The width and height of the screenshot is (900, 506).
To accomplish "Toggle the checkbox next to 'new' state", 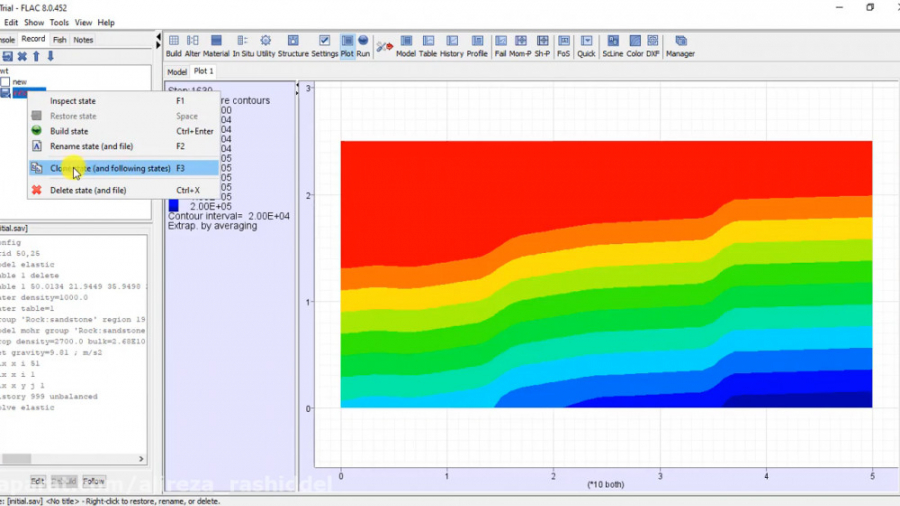I will click(6, 82).
